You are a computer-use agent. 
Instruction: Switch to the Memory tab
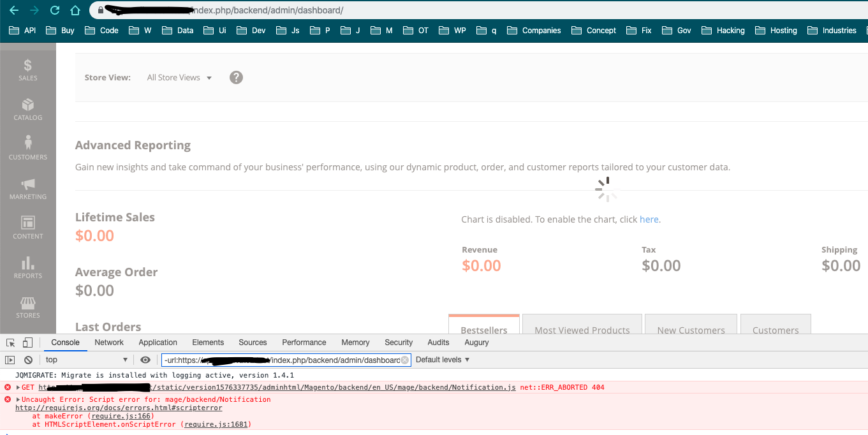click(355, 343)
